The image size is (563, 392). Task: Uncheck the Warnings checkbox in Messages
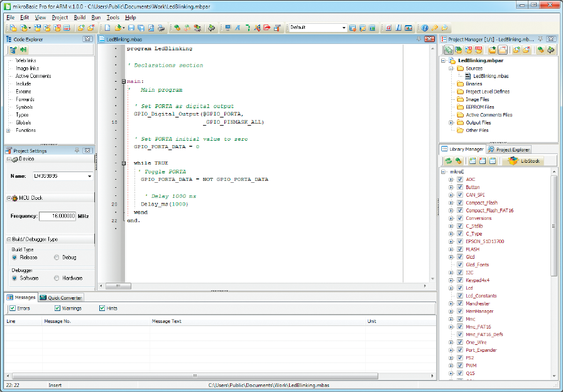(x=58, y=308)
